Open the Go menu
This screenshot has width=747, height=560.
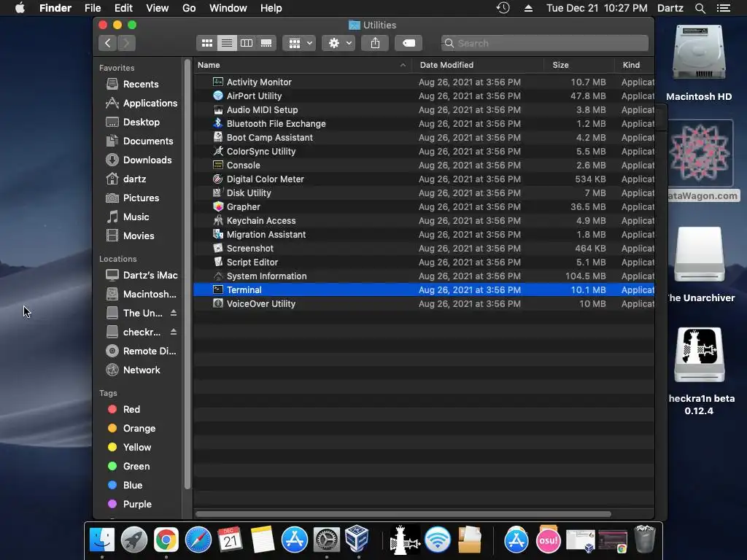[x=189, y=8]
